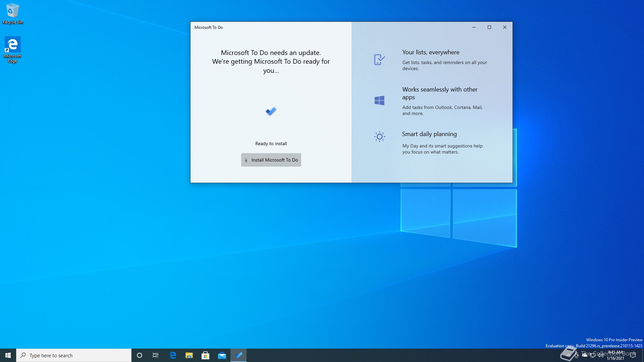644x362 pixels.
Task: Maximize the Microsoft To Do window
Action: [x=489, y=27]
